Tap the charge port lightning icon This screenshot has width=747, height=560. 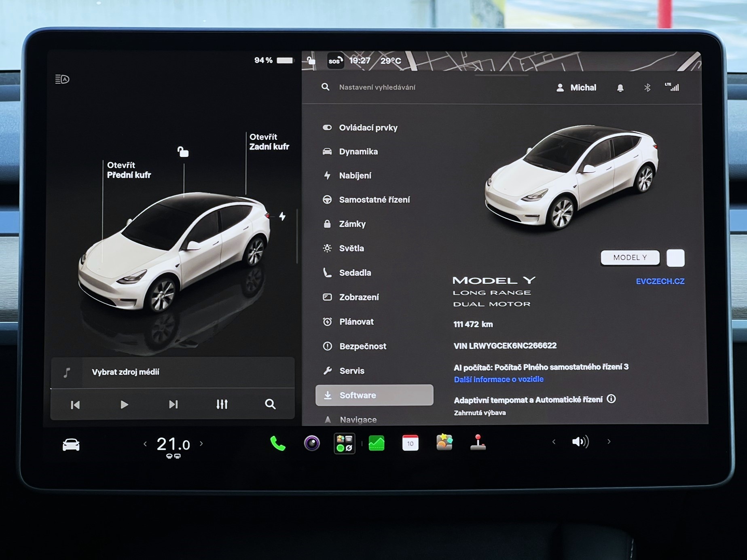[282, 216]
